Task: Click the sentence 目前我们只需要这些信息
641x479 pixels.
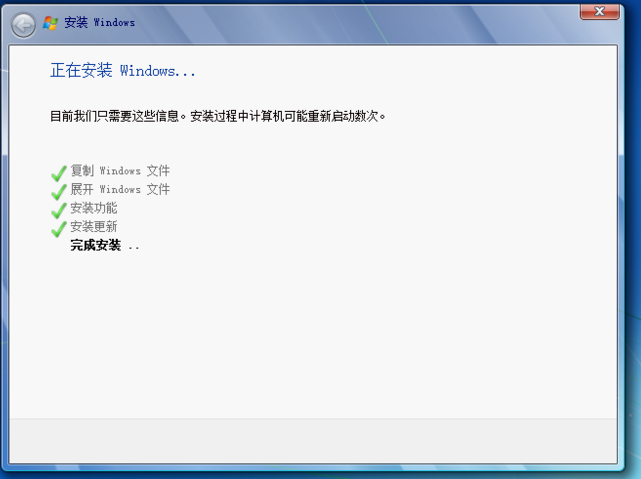Action: pos(118,116)
